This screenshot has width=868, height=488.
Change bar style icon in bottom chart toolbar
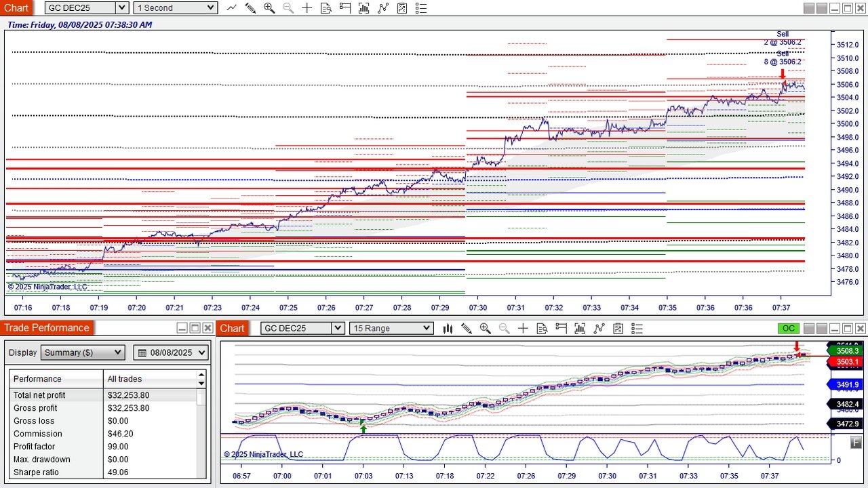(x=448, y=328)
